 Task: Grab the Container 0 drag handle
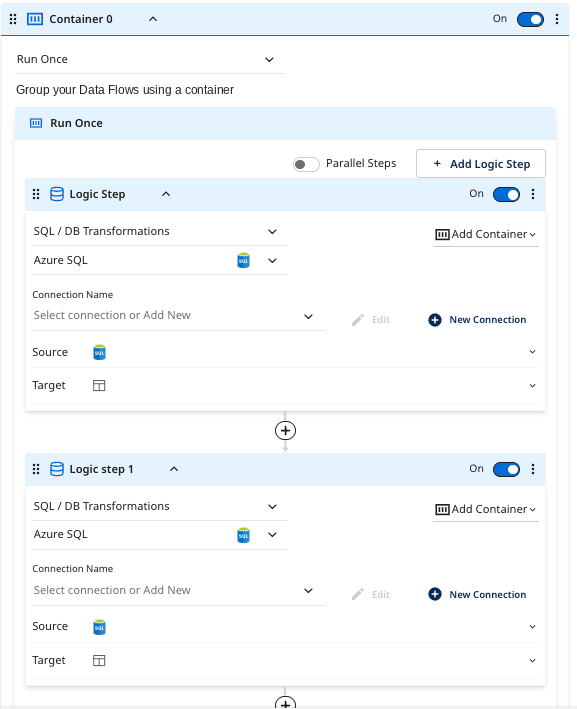13,19
